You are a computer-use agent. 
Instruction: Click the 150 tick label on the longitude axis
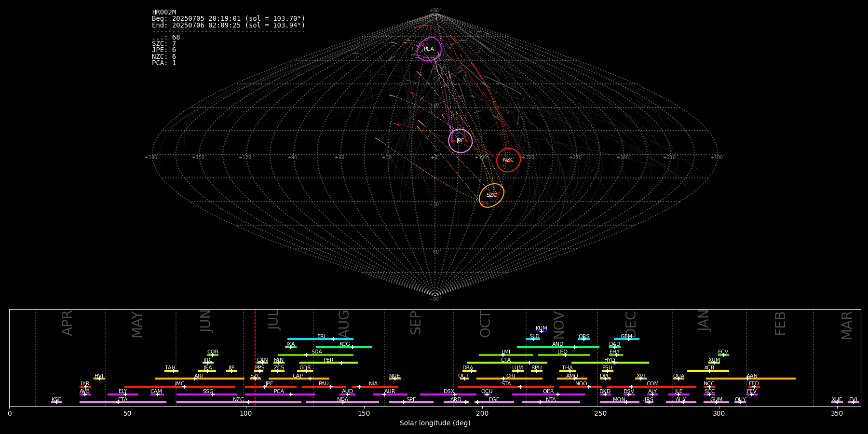(364, 413)
